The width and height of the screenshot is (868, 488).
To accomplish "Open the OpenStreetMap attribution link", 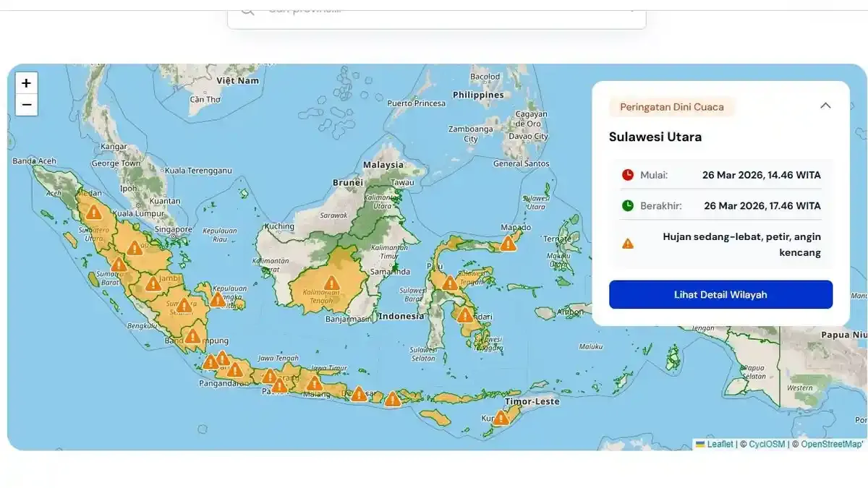I will tap(832, 444).
